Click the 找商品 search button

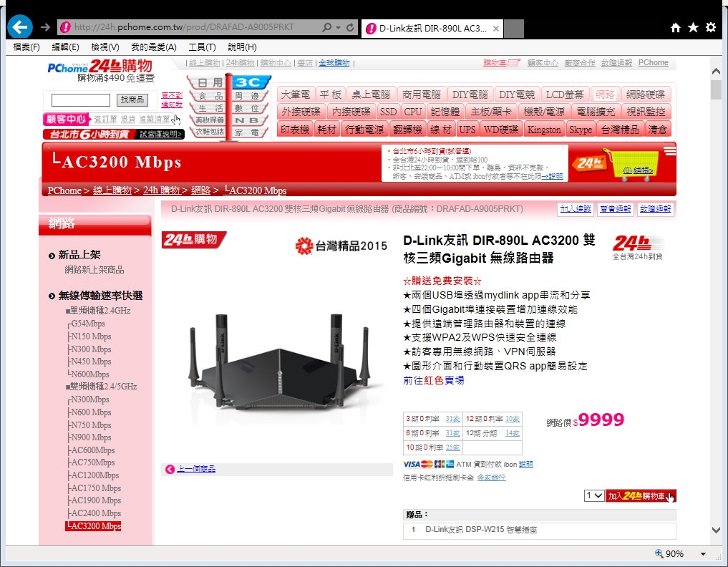pyautogui.click(x=132, y=100)
